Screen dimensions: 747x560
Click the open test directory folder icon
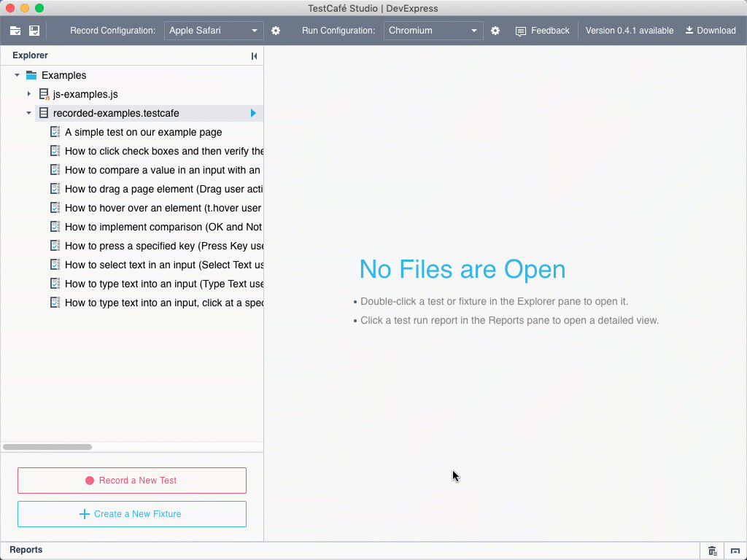[x=15, y=31]
